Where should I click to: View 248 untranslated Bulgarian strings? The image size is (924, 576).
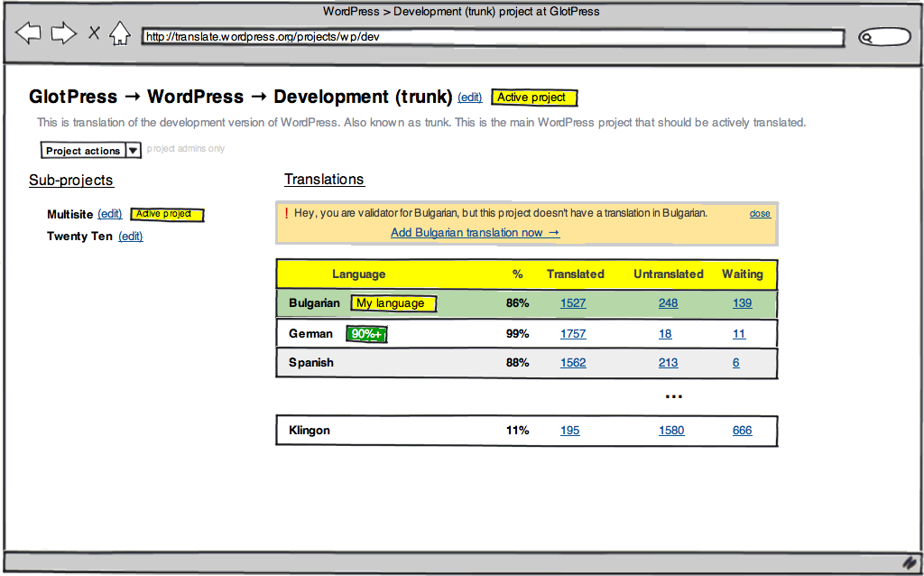(668, 303)
